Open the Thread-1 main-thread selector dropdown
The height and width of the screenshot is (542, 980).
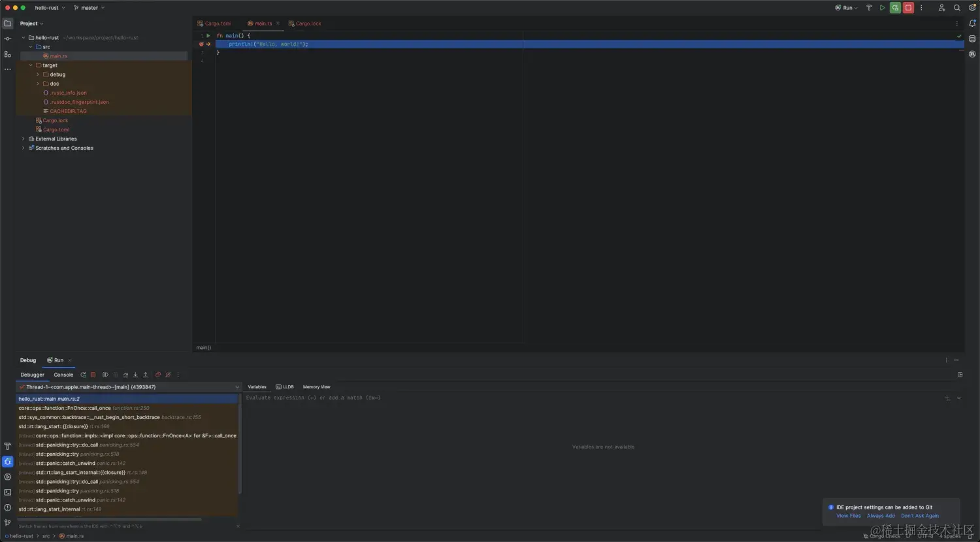point(129,387)
